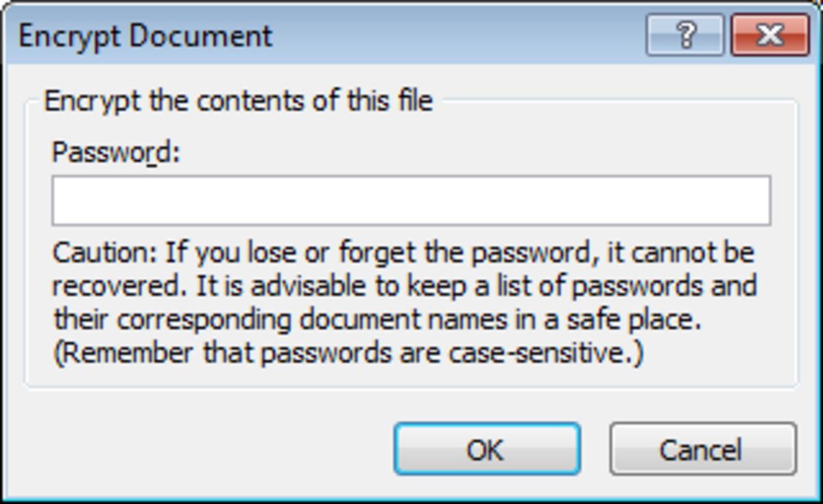
Task: Close the Encrypt Document dialog
Action: click(770, 36)
